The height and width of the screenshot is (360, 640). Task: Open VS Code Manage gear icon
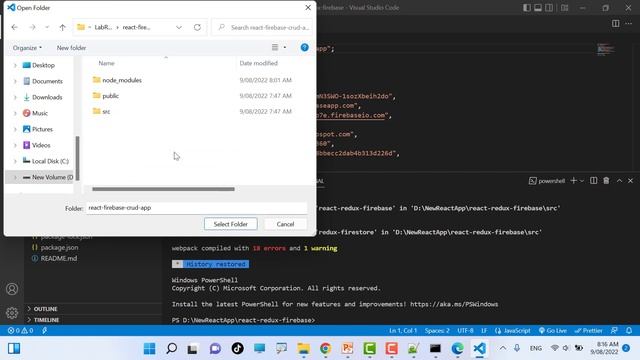tap(12, 313)
